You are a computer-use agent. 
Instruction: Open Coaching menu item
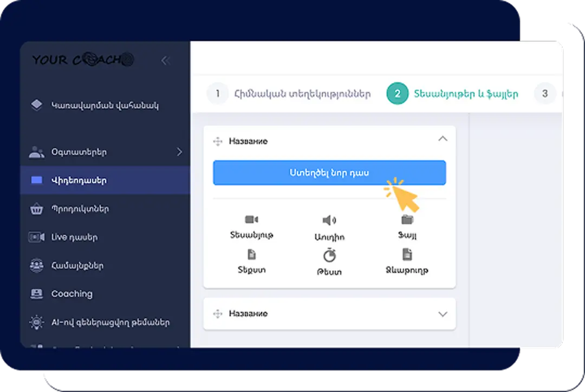(x=105, y=293)
